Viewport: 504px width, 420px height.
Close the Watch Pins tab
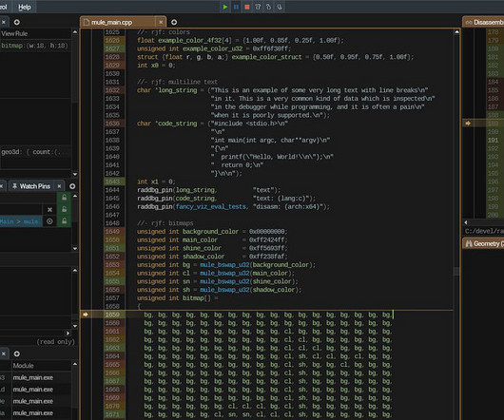point(59,186)
